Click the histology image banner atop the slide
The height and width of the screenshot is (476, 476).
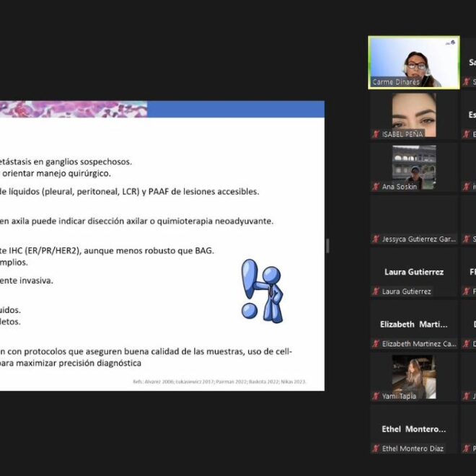pyautogui.click(x=74, y=109)
